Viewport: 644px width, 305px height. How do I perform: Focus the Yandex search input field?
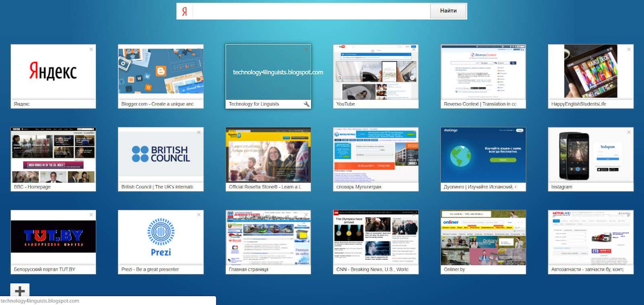(x=311, y=11)
